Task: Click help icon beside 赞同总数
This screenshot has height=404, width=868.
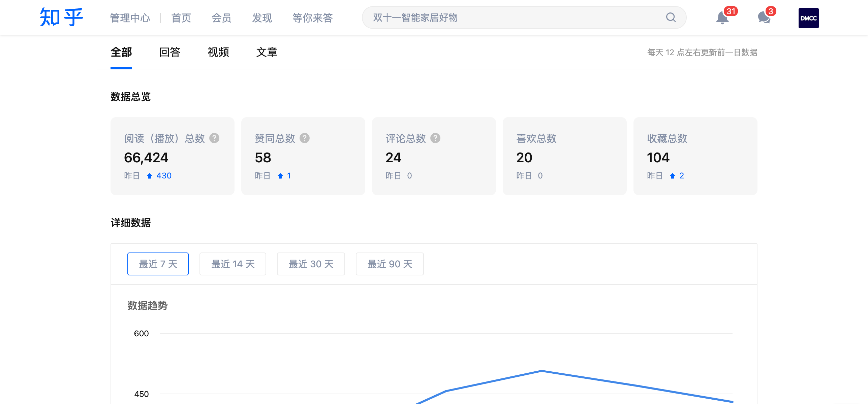Action: 305,138
